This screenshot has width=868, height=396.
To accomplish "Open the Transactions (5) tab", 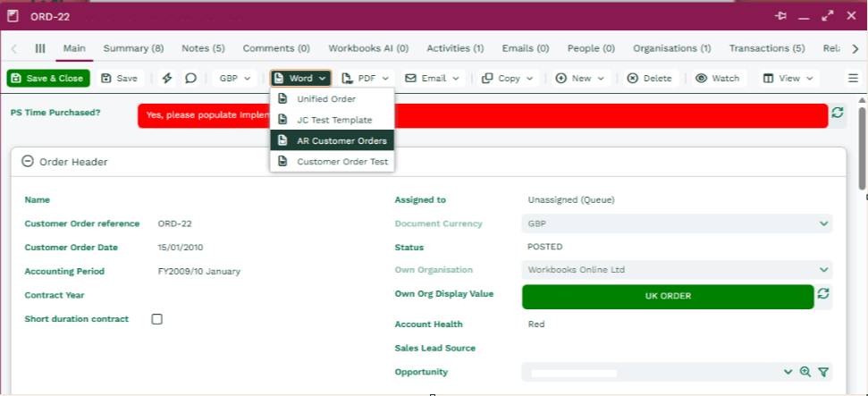I will click(x=767, y=48).
